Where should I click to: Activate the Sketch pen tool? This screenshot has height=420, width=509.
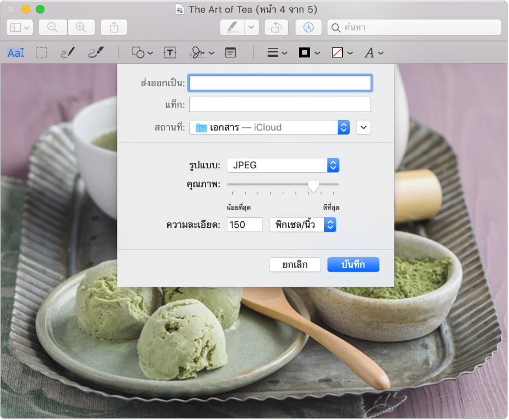pyautogui.click(x=67, y=52)
